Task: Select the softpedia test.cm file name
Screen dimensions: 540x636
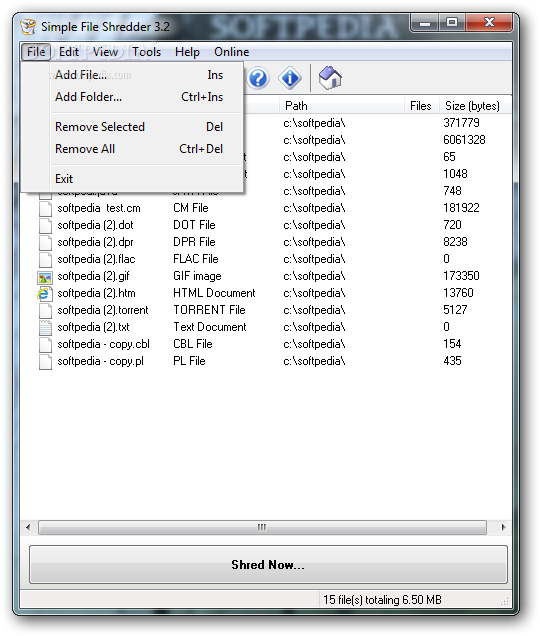Action: pos(99,208)
